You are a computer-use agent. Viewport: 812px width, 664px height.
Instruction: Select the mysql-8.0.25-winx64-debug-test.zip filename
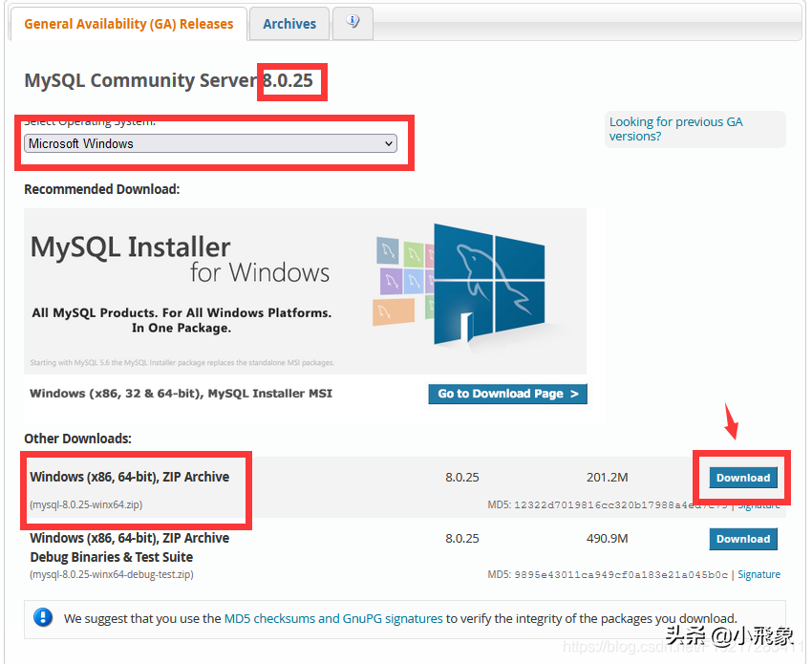(x=112, y=574)
